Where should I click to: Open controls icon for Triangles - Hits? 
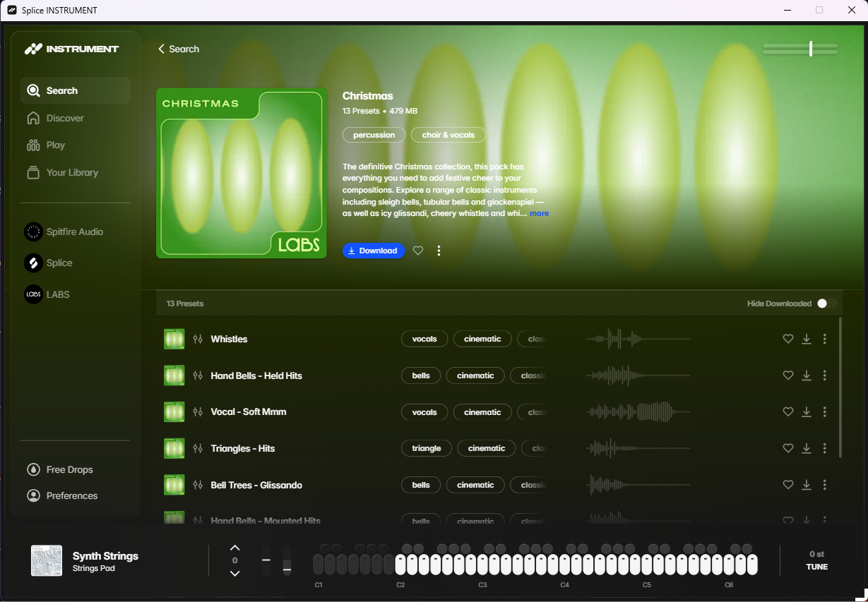[x=198, y=448]
